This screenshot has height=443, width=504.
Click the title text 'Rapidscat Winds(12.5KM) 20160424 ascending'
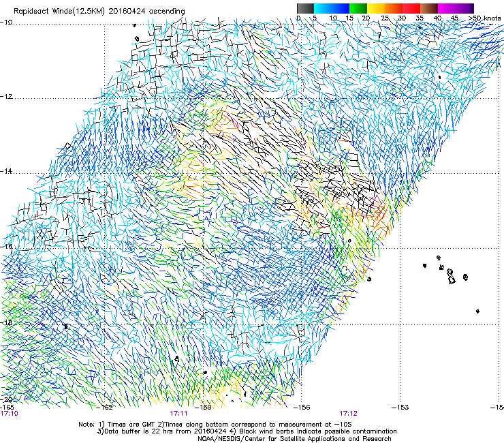click(x=99, y=12)
